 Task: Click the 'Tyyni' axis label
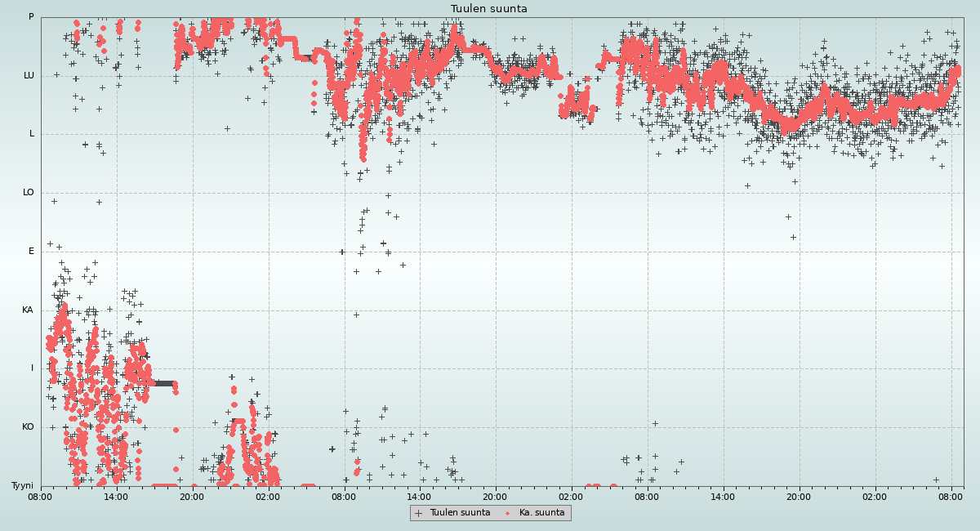click(x=22, y=485)
